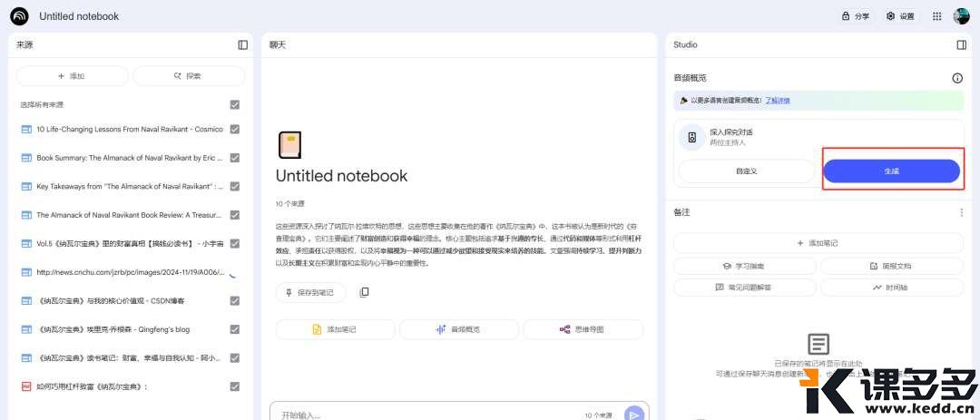Screen dimensions: 980x420
Task: Click source icon for news.cnchu.com URL
Action: pos(26,272)
